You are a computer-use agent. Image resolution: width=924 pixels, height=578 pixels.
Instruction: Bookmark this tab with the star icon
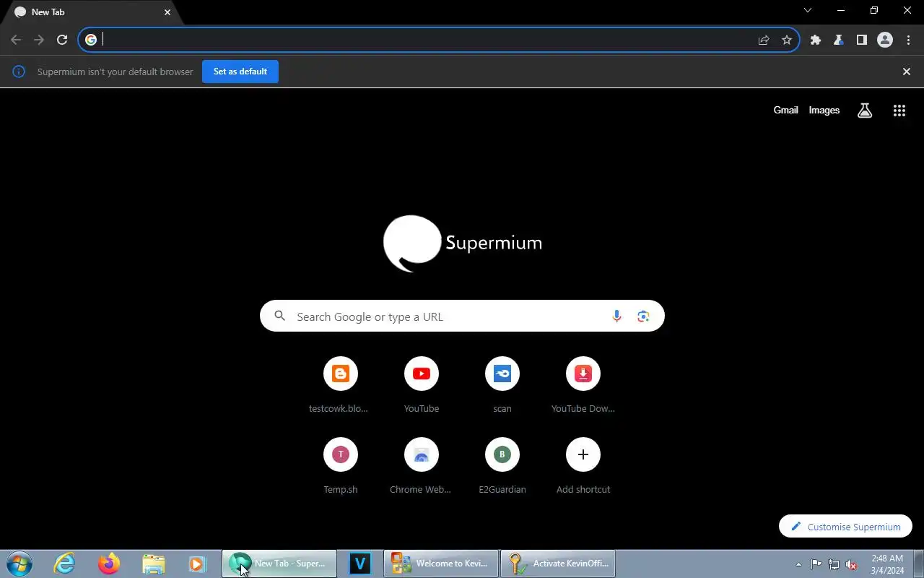(x=787, y=40)
